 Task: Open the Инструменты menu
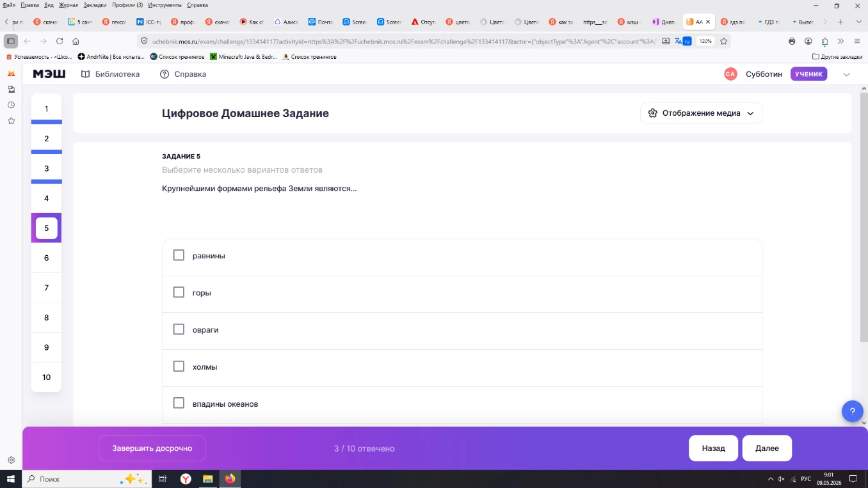[x=165, y=4]
